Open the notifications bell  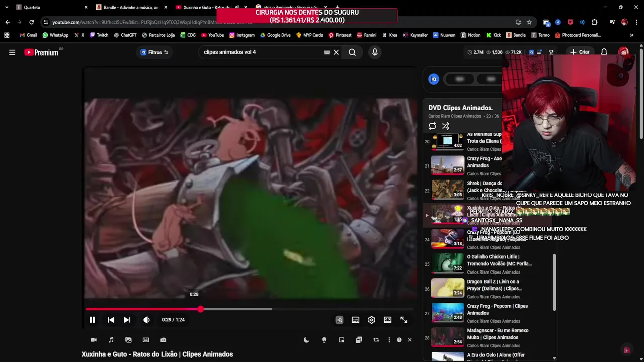click(x=604, y=52)
